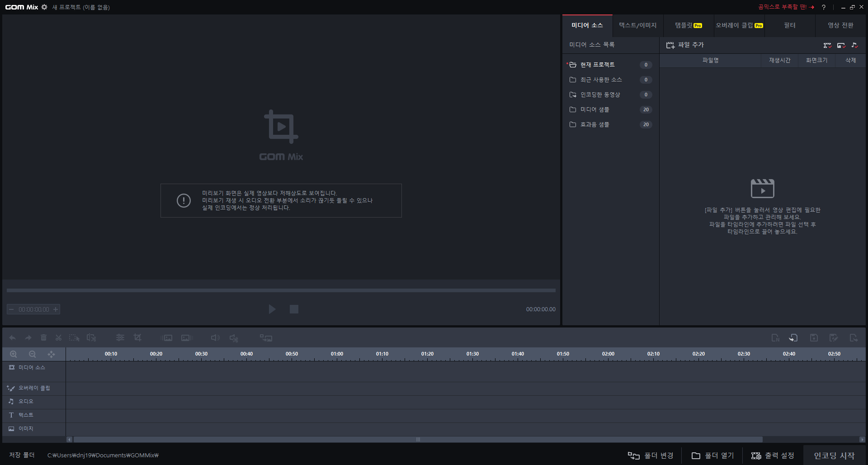This screenshot has width=868, height=465.
Task: Click the 폴더 변경 button
Action: tap(651, 456)
